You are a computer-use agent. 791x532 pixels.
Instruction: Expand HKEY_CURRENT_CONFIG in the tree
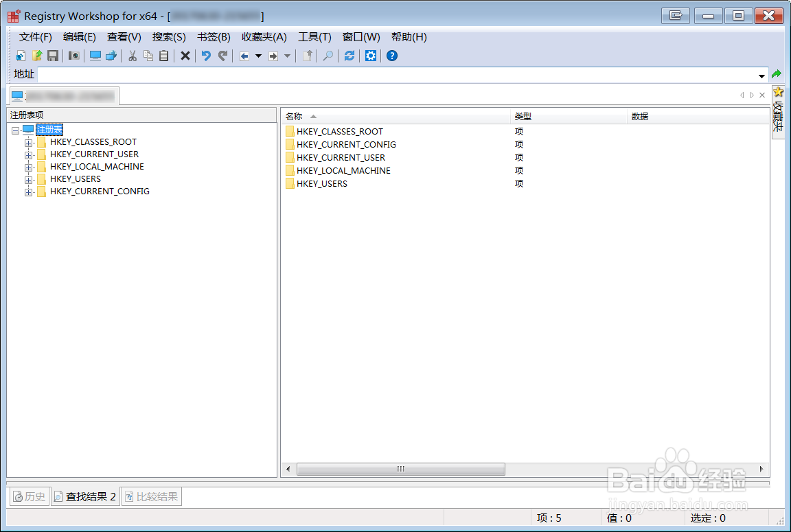point(28,192)
